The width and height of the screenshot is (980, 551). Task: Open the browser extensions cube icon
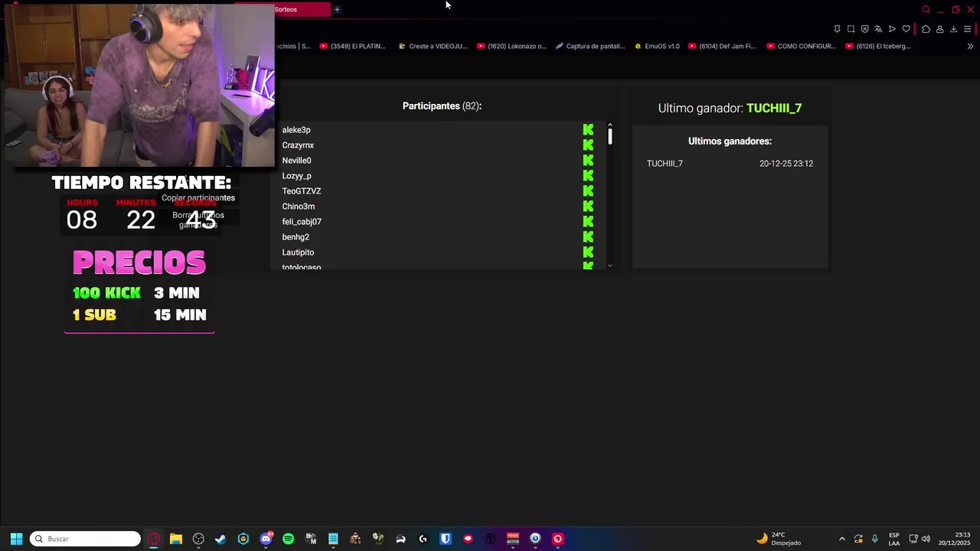[x=926, y=29]
